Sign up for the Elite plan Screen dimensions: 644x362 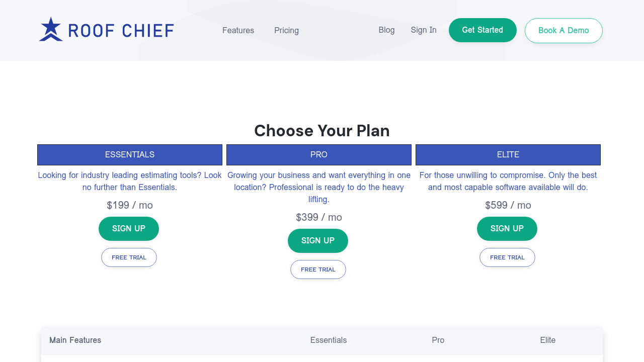(507, 229)
